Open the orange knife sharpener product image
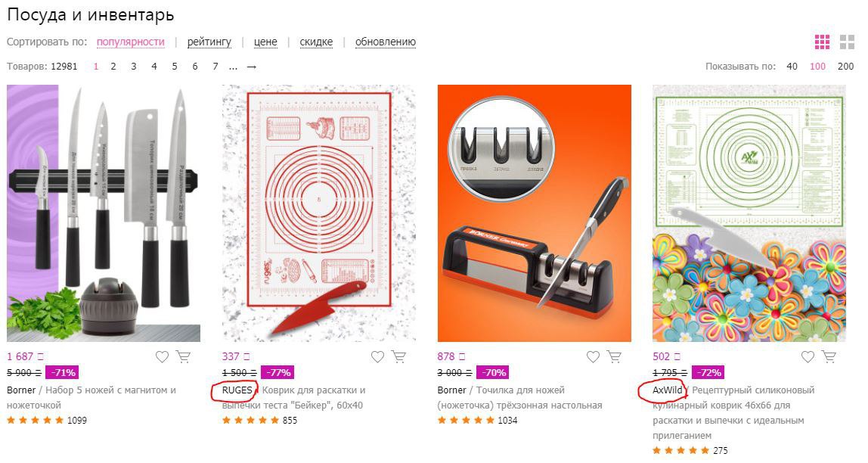 point(534,213)
